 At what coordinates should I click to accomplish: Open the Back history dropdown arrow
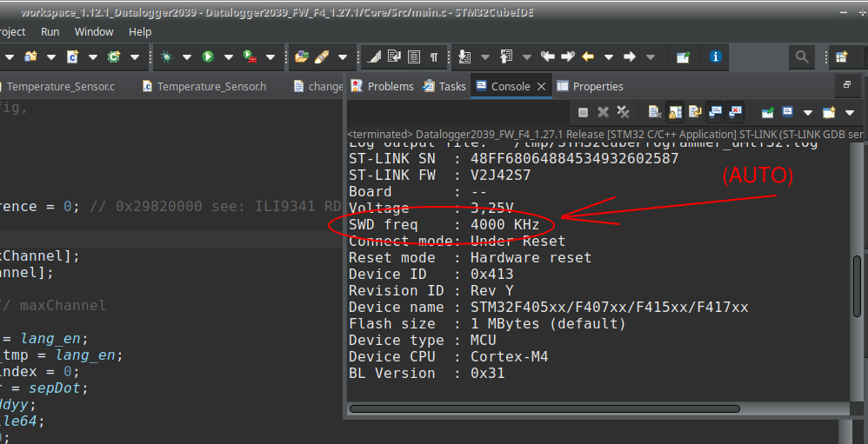[x=609, y=57]
